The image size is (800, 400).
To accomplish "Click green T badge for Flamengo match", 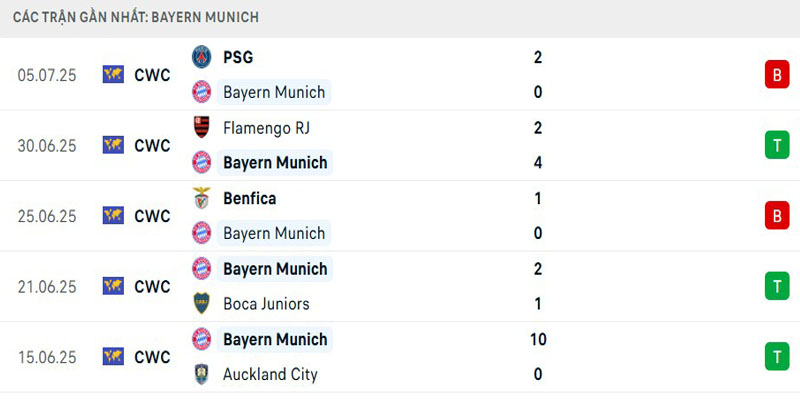I will [777, 145].
